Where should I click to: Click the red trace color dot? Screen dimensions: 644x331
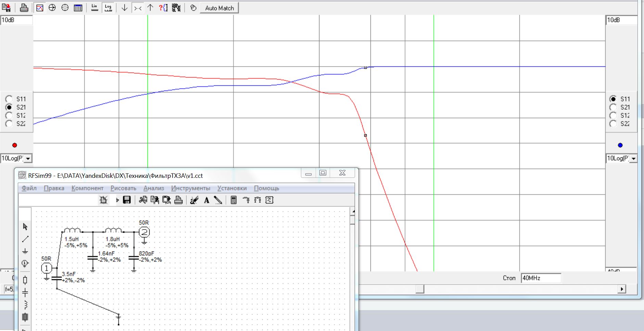(14, 145)
